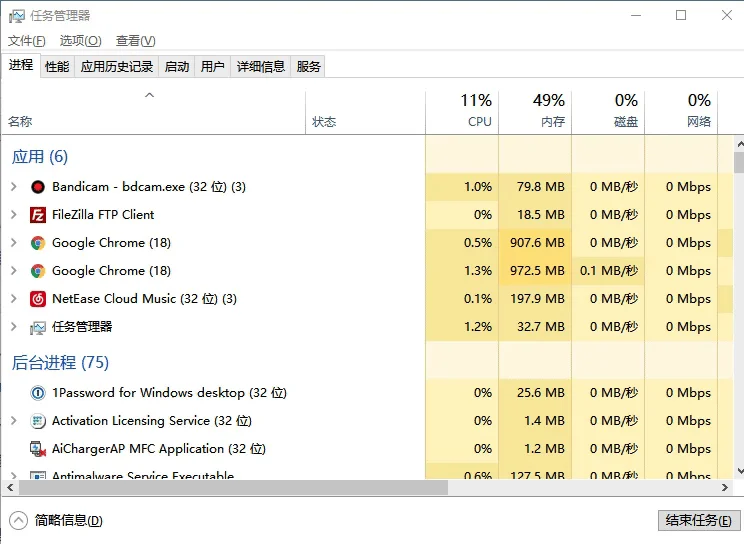Viewport: 744px width, 544px height.
Task: Sort by the 磁盘 column header
Action: [608, 113]
